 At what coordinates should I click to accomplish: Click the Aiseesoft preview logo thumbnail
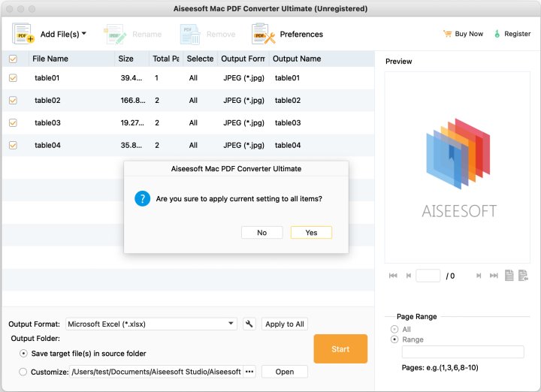458,167
